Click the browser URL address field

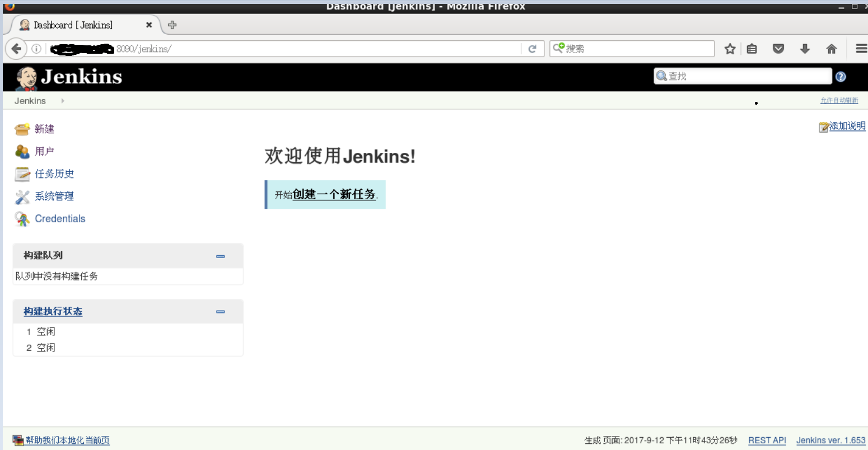coord(283,49)
